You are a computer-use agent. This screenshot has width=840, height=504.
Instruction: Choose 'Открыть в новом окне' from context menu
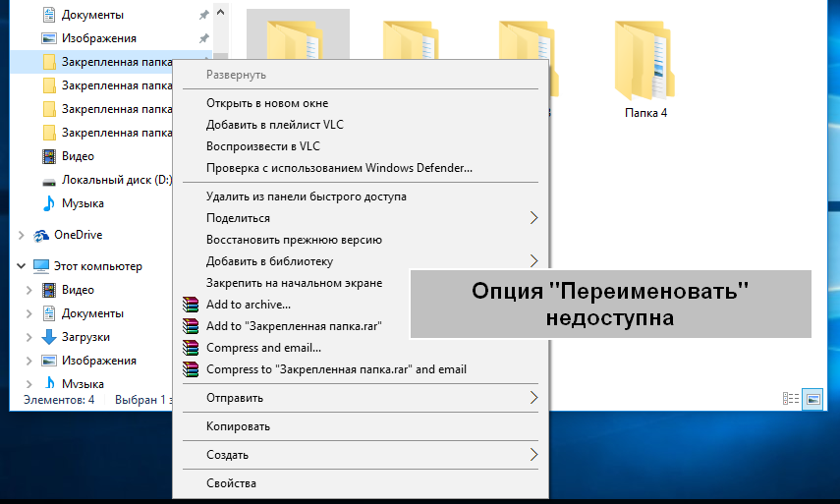coord(266,103)
